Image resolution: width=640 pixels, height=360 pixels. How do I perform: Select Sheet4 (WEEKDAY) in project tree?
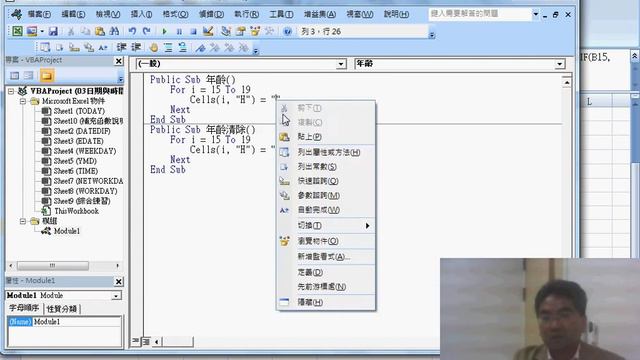pos(85,151)
